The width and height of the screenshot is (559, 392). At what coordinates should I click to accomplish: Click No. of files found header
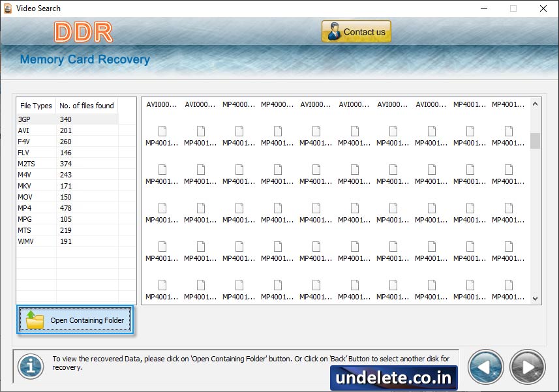86,106
